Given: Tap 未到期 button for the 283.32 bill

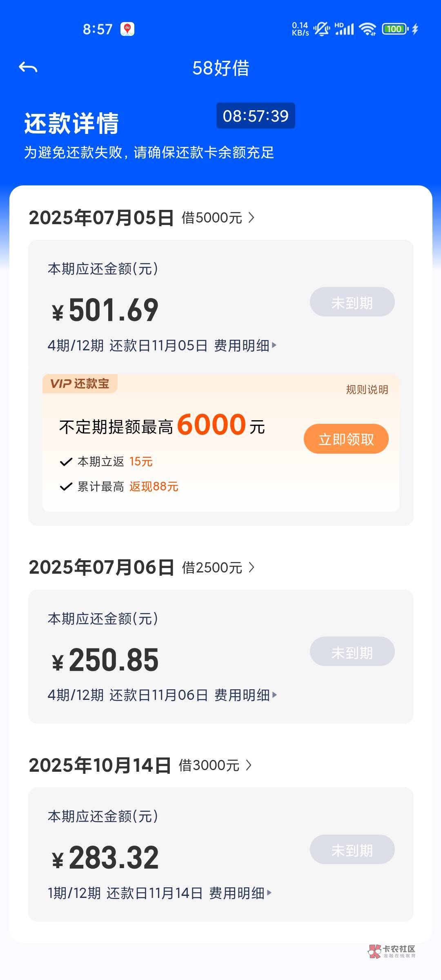Looking at the screenshot, I should 352,850.
